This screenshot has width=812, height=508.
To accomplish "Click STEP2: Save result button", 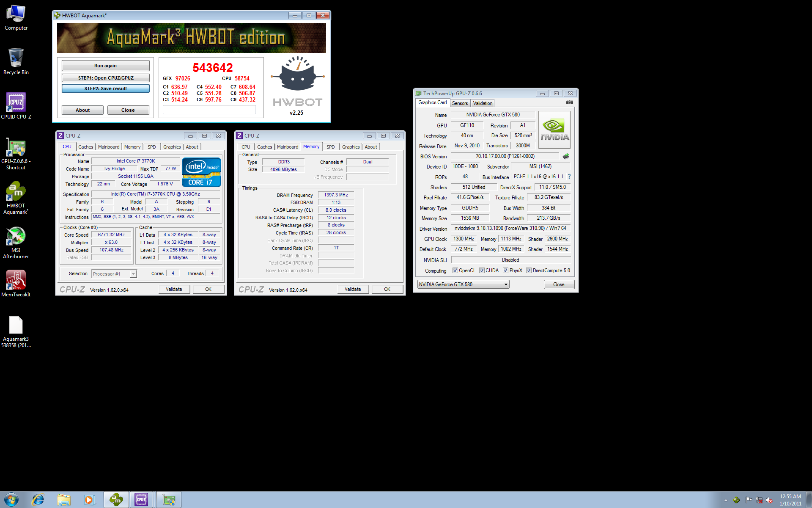I will 106,88.
